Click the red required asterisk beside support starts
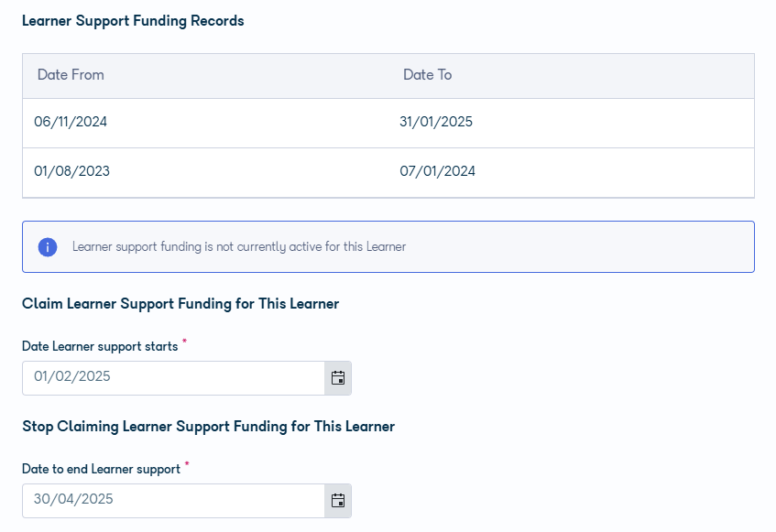 pos(184,342)
